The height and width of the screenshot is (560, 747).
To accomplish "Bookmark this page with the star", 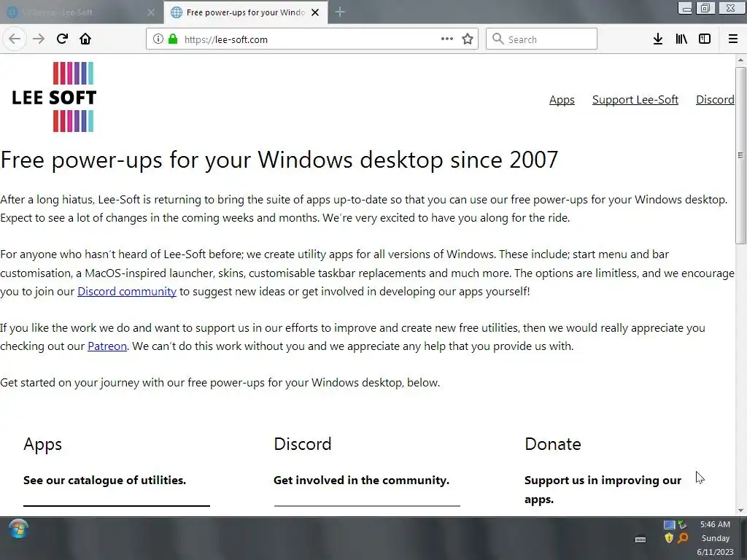I will tap(468, 39).
